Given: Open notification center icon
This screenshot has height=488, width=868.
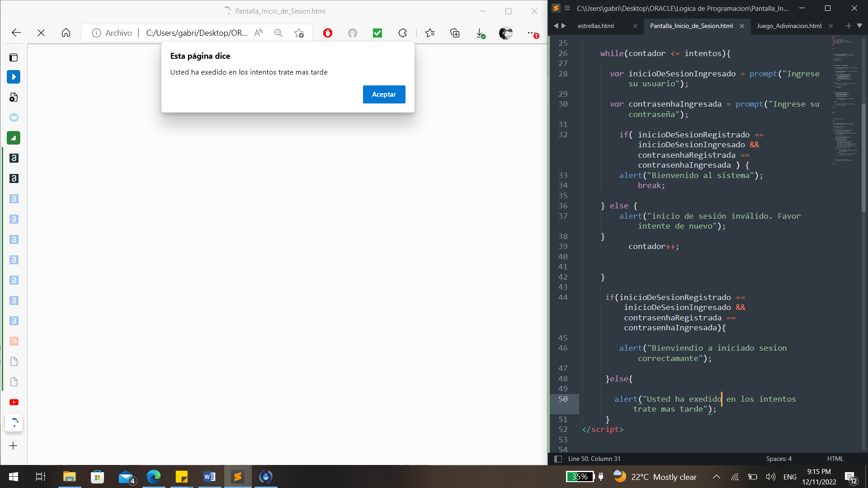Looking at the screenshot, I should click(851, 477).
